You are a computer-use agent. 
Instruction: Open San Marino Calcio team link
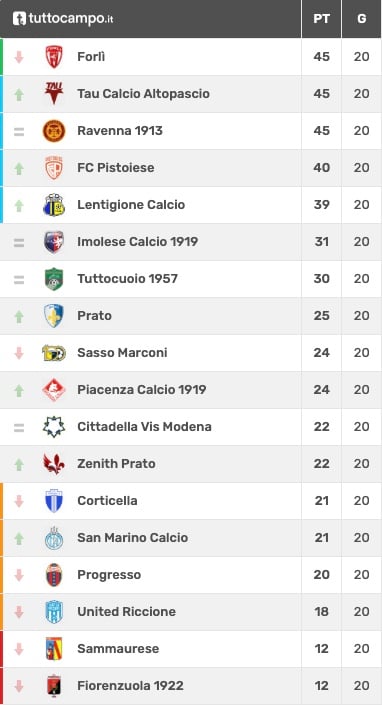133,537
